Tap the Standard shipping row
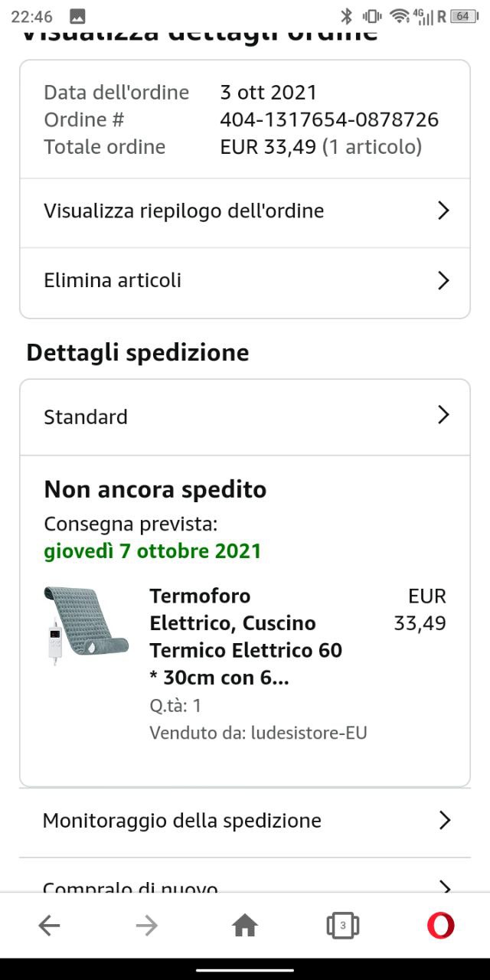This screenshot has width=490, height=980. click(245, 417)
